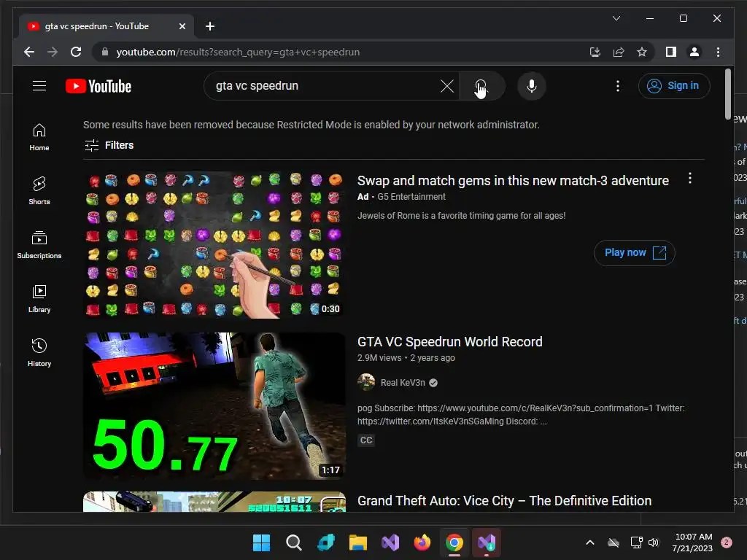Screen dimensions: 747x560
Task: Open the ad's three-dot options menu
Action: pyautogui.click(x=690, y=179)
